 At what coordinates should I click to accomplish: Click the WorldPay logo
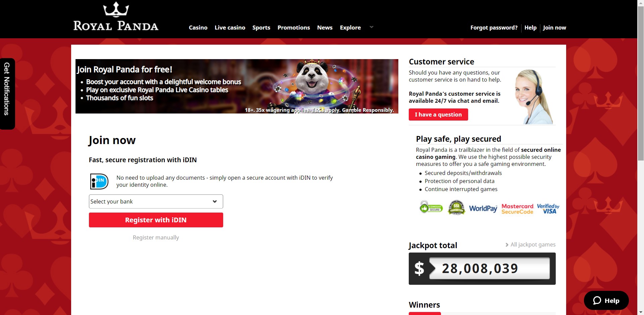click(483, 209)
